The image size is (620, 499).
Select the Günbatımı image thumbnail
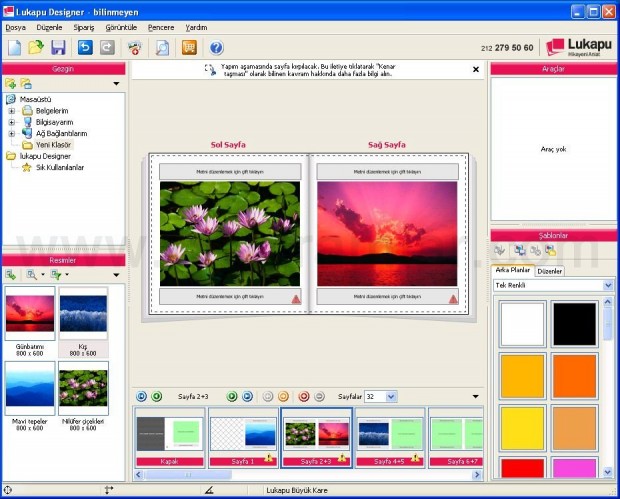[30, 314]
